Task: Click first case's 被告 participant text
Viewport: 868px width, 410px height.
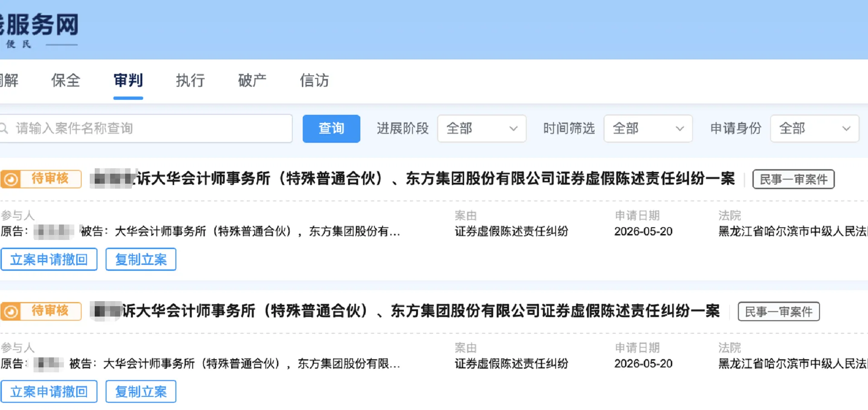Action: [x=240, y=231]
